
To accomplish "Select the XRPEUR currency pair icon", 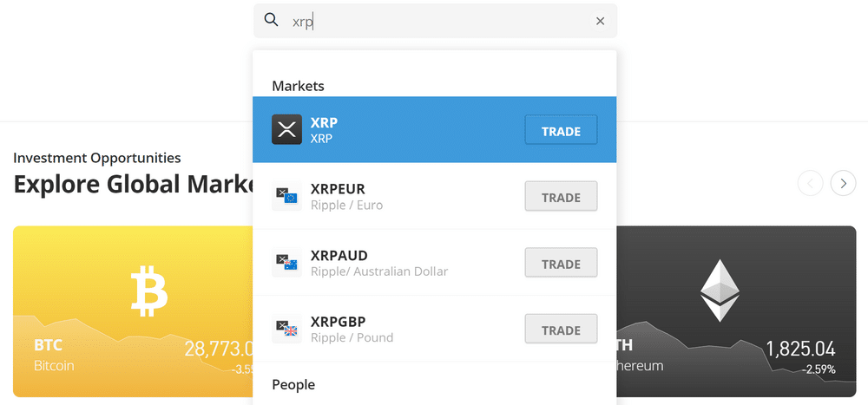I will point(286,196).
